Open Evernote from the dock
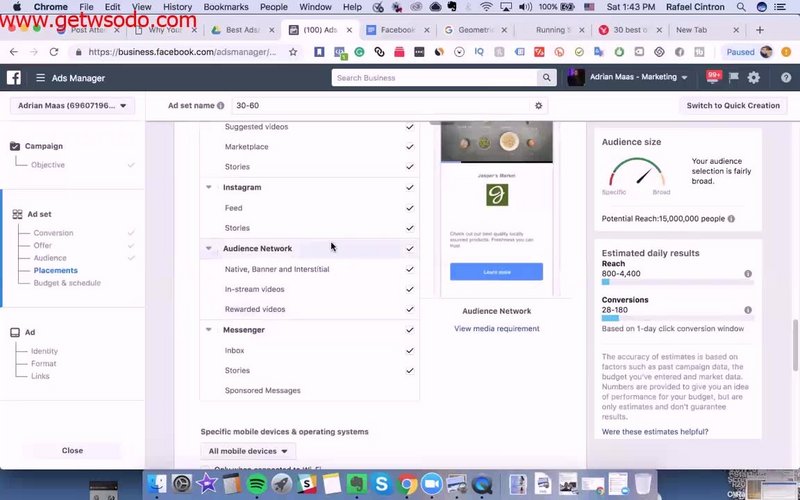The image size is (800, 500). (x=357, y=484)
